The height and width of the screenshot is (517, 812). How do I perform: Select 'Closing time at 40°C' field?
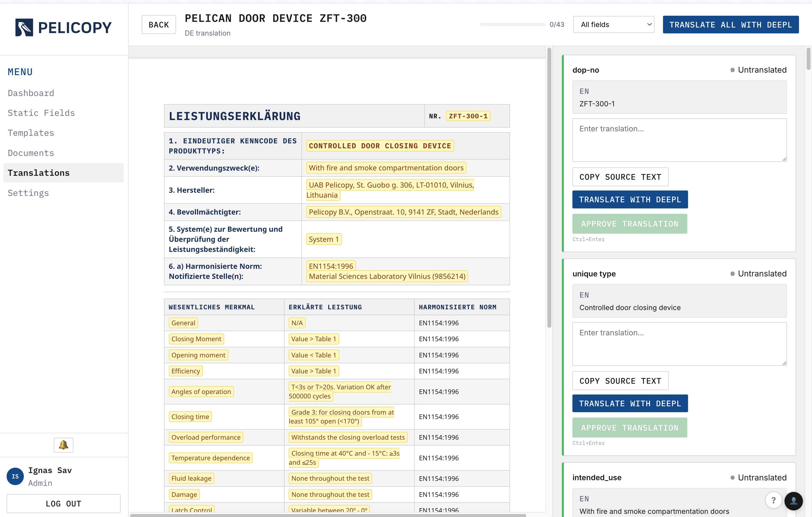pyautogui.click(x=344, y=458)
